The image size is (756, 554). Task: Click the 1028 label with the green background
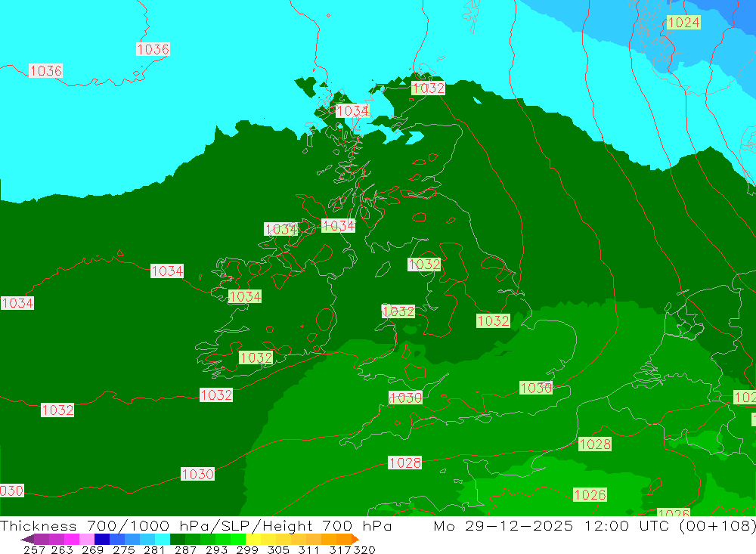[594, 444]
